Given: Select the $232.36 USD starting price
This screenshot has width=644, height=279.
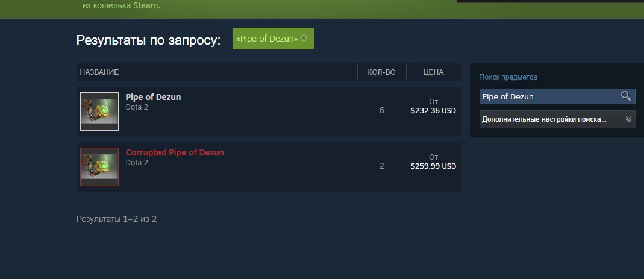Looking at the screenshot, I should (x=433, y=111).
